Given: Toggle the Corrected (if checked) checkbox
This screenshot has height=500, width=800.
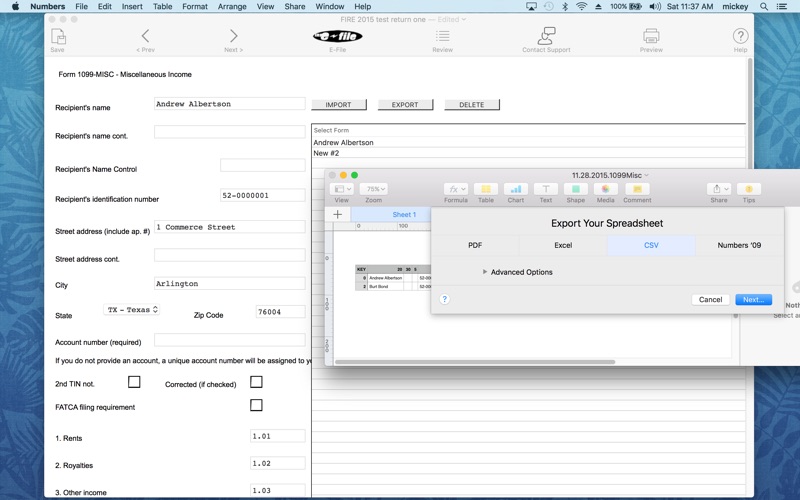Looking at the screenshot, I should [x=256, y=382].
